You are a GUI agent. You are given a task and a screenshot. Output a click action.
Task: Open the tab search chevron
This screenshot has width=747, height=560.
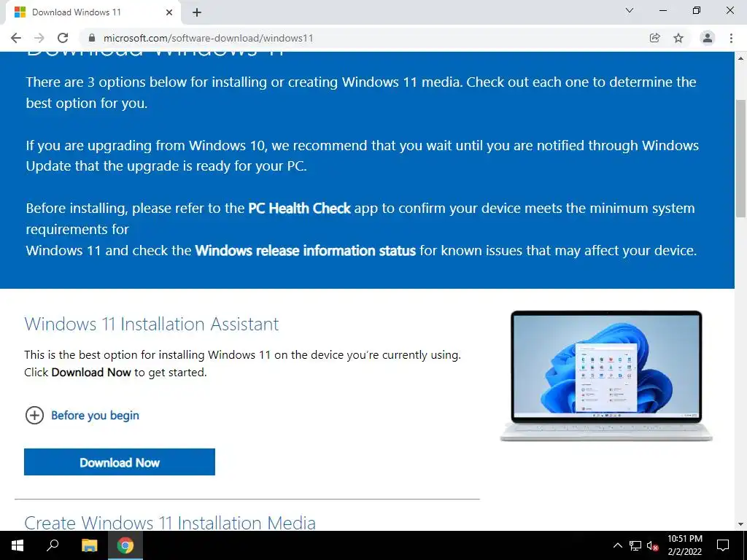click(x=630, y=10)
